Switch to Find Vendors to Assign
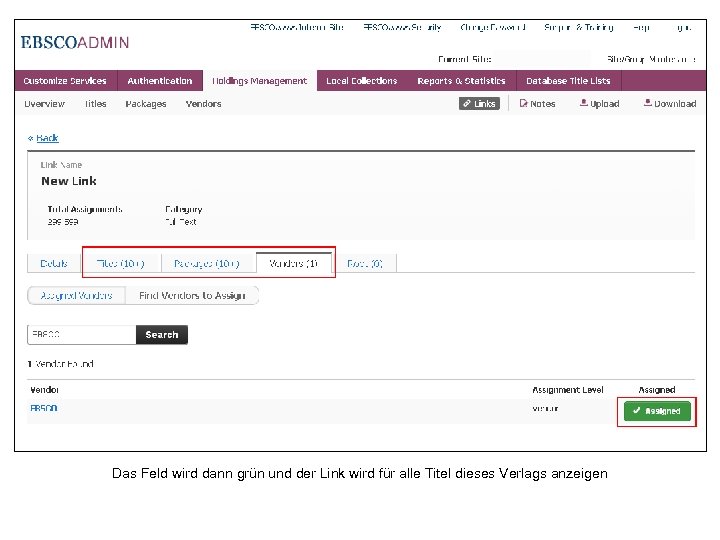This screenshot has height=540, width=720. (x=192, y=296)
